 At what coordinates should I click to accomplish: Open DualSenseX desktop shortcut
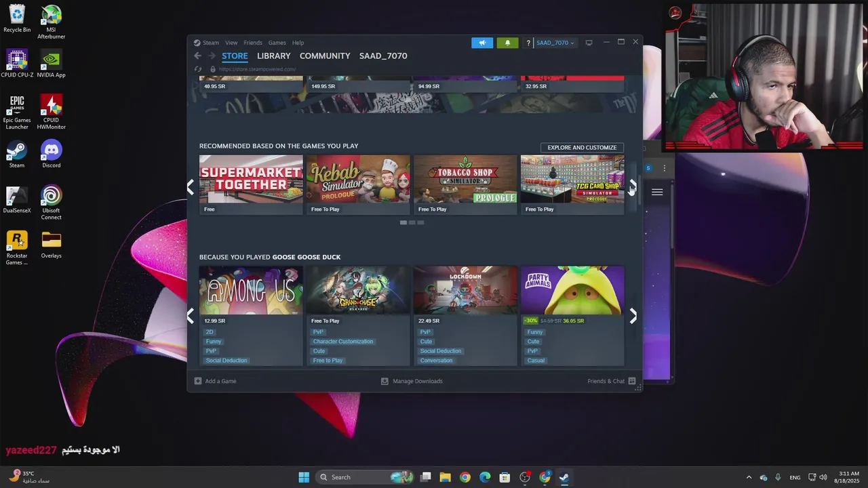(17, 199)
